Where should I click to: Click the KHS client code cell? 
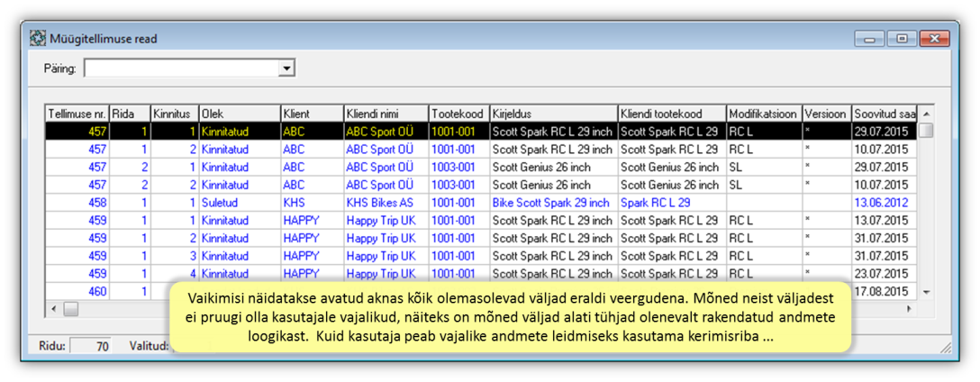[312, 203]
